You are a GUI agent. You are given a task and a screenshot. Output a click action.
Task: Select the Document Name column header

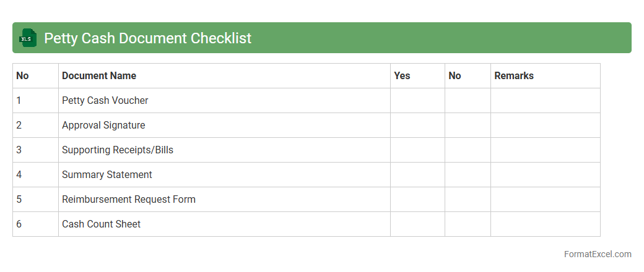[x=99, y=75]
